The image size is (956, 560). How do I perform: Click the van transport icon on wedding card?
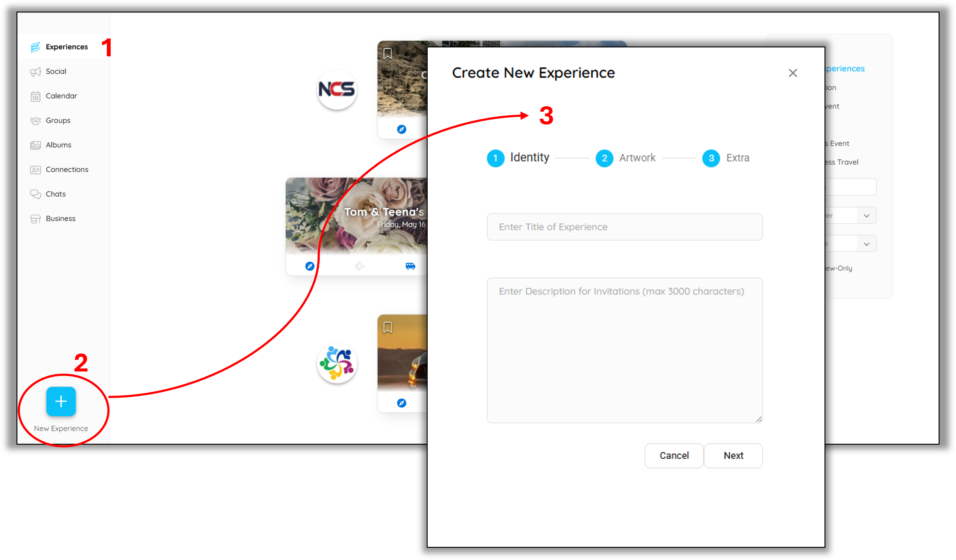click(x=410, y=266)
